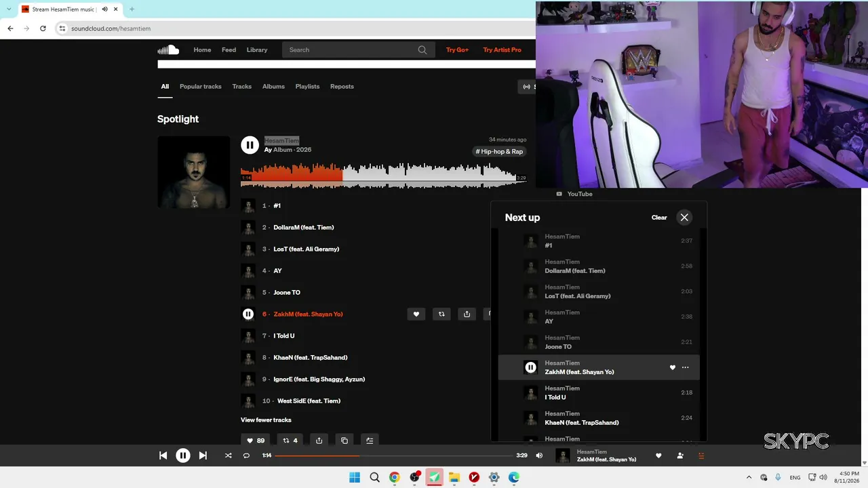
Task: Click the SoundCloud logo
Action: (x=168, y=49)
